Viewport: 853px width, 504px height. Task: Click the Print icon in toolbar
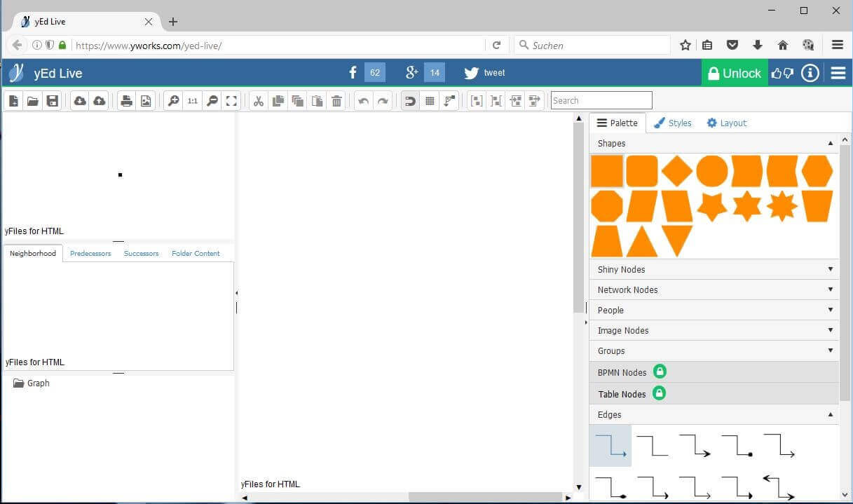(x=126, y=101)
